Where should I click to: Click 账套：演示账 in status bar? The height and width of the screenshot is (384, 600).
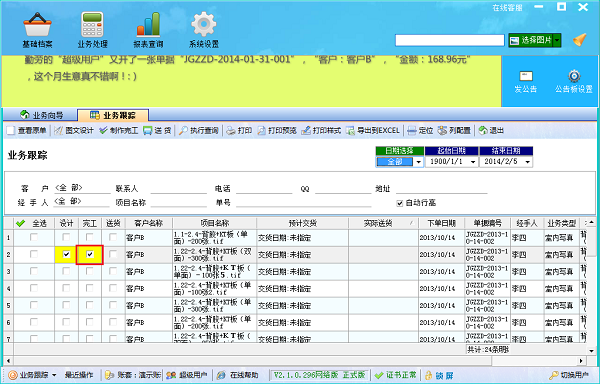tap(133, 375)
